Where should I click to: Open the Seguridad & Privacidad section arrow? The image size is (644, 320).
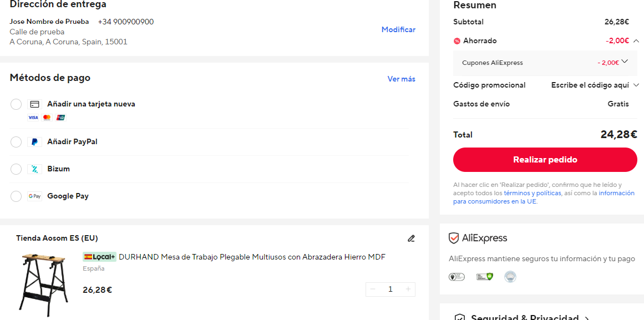click(586, 318)
